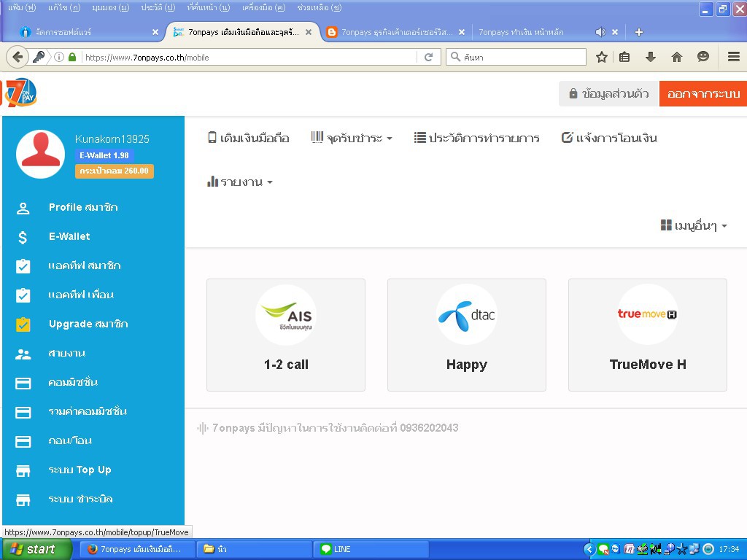Click the E-Wallet 1.98 badge
Viewport: 747px width, 560px height.
point(104,155)
